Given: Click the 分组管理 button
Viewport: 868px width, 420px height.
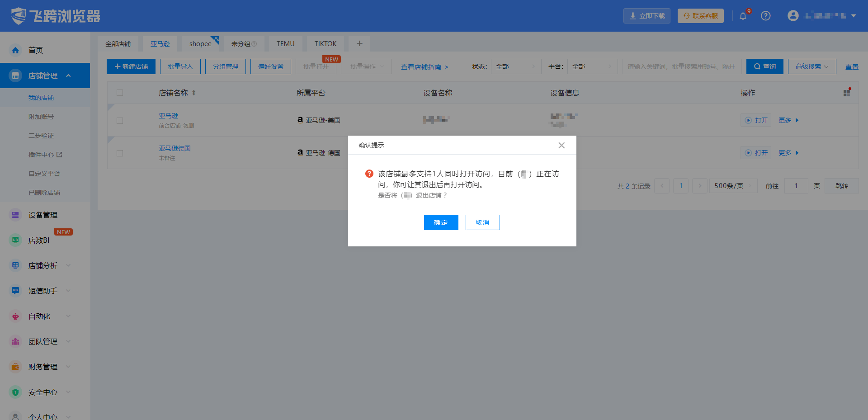Looking at the screenshot, I should 226,66.
